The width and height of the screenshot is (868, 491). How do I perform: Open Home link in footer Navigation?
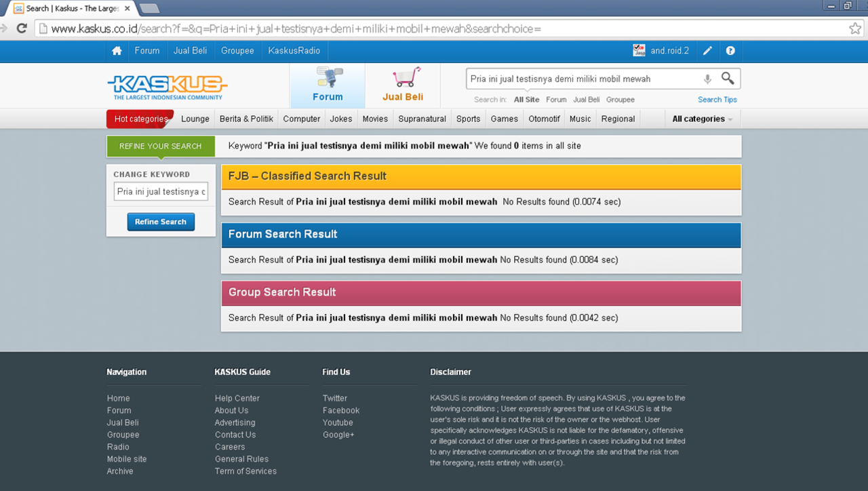click(118, 399)
